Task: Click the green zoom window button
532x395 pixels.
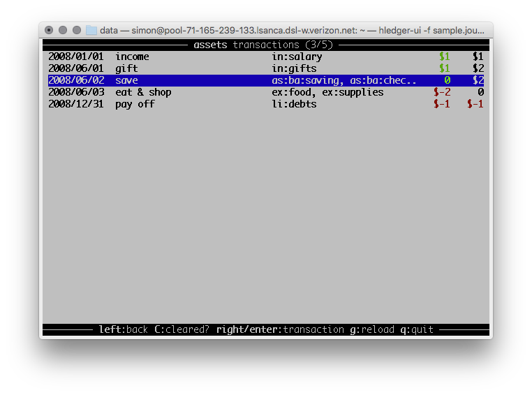Action: click(75, 31)
